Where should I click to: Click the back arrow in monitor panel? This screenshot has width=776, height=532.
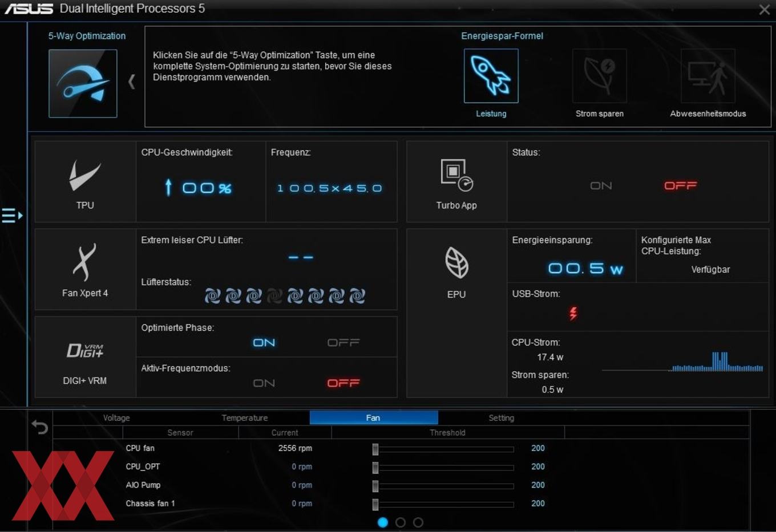tap(39, 427)
